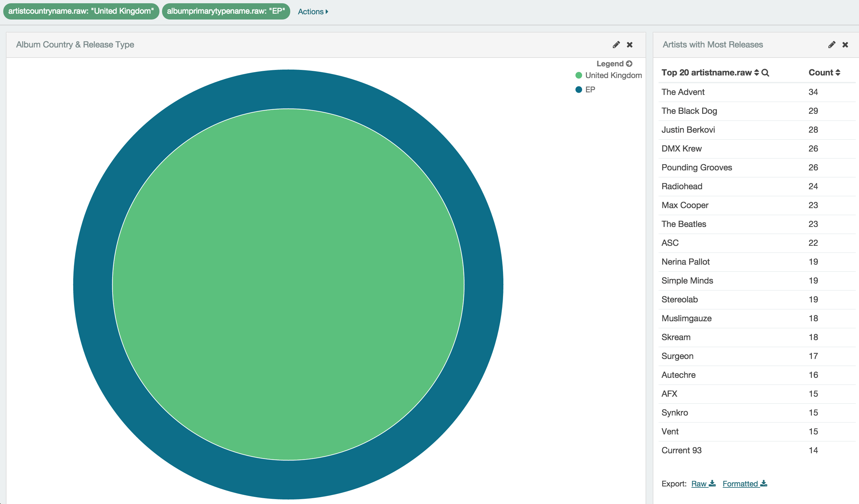The width and height of the screenshot is (859, 504).
Task: Click the EP blue legend dot
Action: tap(579, 89)
